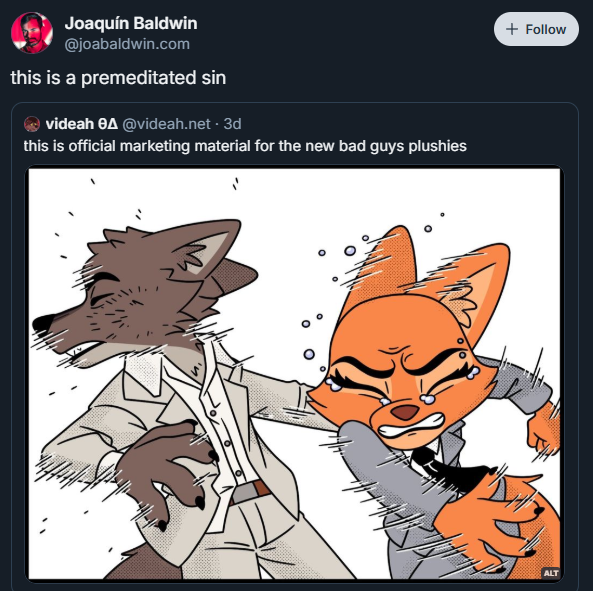The height and width of the screenshot is (591, 593).
Task: Open the 3d timestamp of quoted post
Action: [x=232, y=124]
